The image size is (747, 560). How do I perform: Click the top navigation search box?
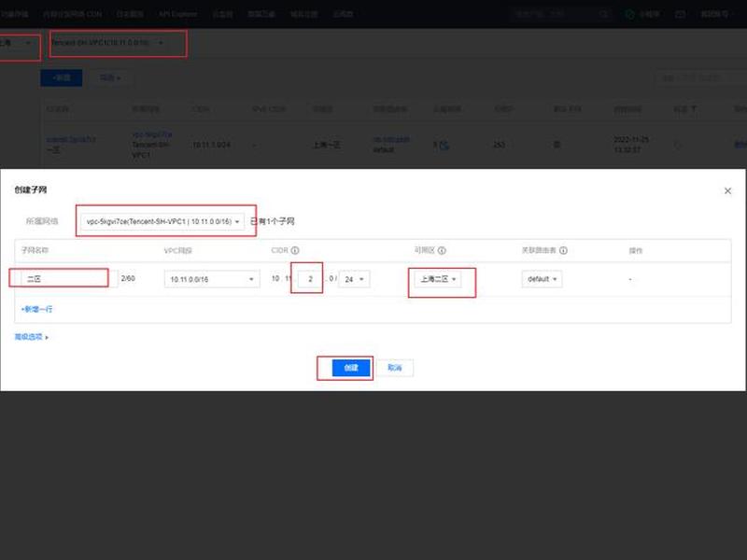pos(561,14)
